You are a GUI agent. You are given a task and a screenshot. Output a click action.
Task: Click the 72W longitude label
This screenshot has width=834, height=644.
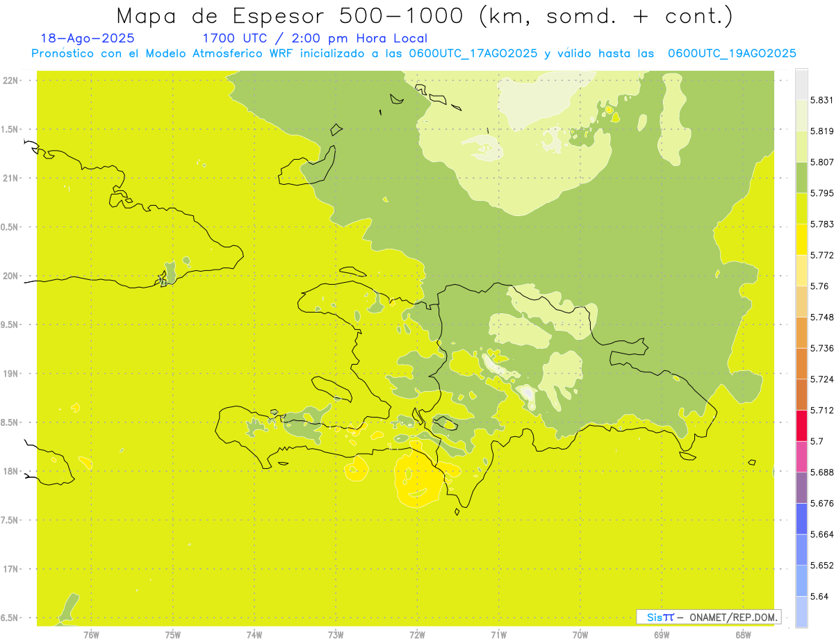point(417,634)
